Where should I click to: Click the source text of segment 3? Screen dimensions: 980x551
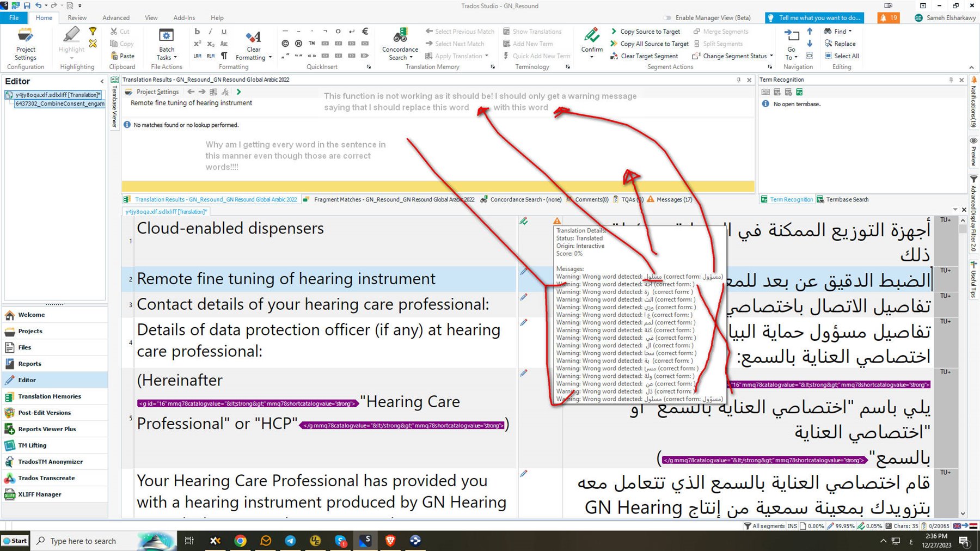[x=313, y=304]
